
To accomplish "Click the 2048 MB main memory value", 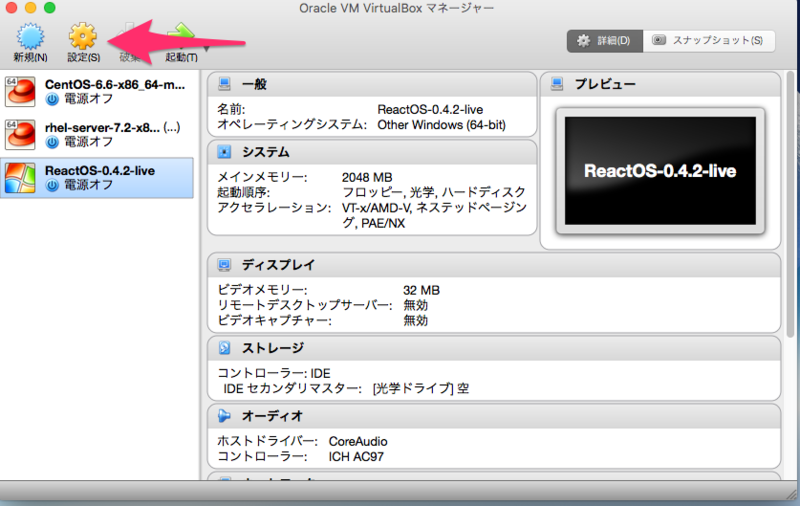I will (367, 178).
